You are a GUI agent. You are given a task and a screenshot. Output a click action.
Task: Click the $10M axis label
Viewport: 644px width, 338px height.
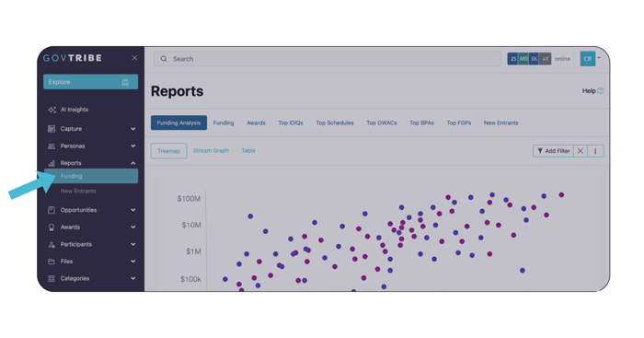(191, 225)
